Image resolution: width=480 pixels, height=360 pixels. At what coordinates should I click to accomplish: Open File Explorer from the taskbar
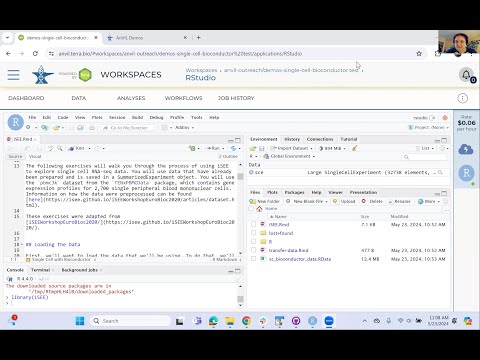point(230,321)
